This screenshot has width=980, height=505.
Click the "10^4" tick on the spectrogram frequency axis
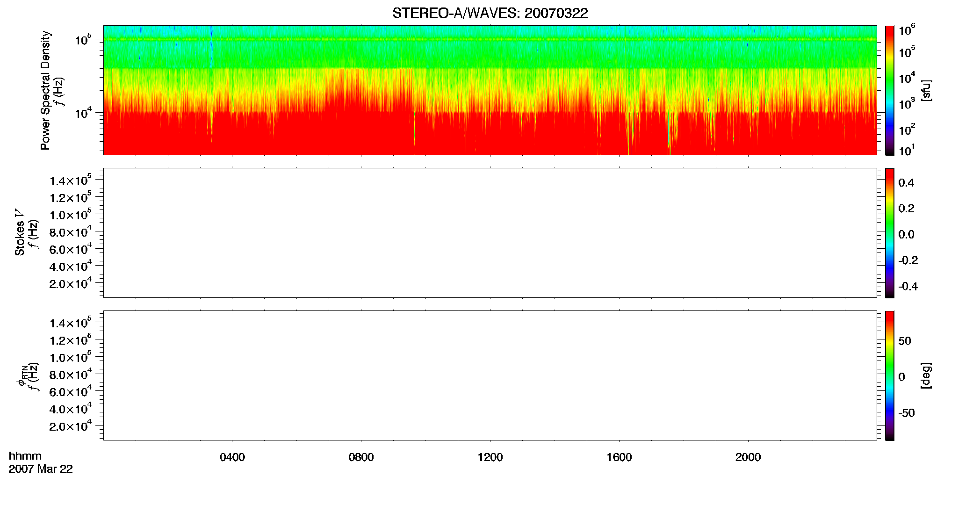tap(83, 113)
